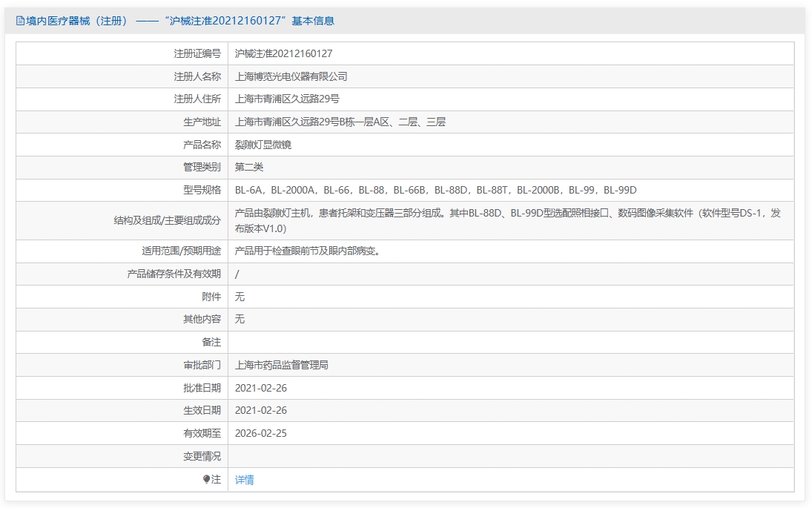This screenshot has height=508, width=812.
Task: Click the bullet icon beside 注 label
Action: [206, 480]
